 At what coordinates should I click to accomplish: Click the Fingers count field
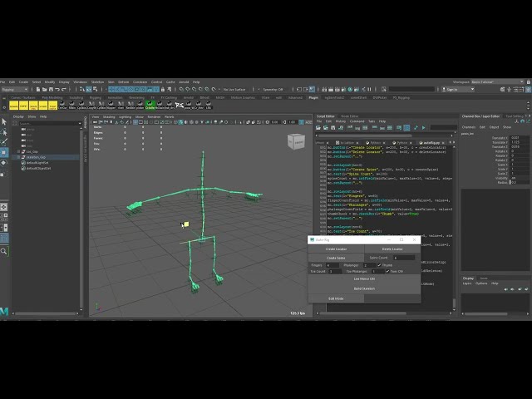pyautogui.click(x=332, y=265)
